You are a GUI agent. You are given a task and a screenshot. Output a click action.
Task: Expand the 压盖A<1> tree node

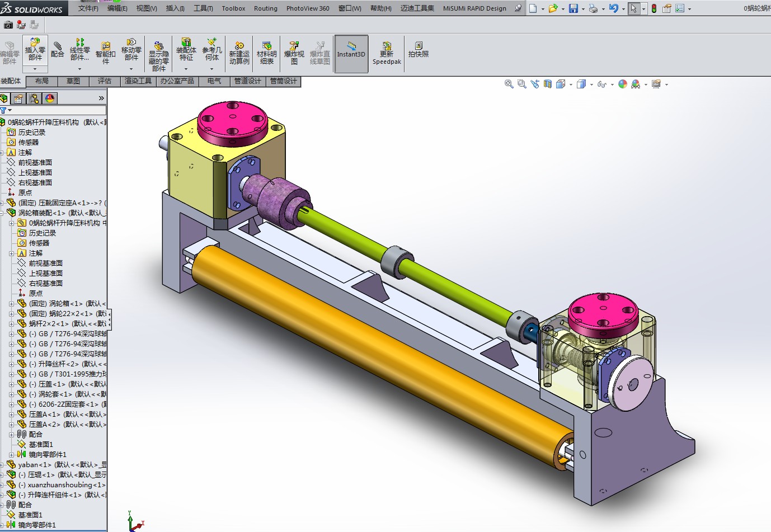(x=12, y=415)
